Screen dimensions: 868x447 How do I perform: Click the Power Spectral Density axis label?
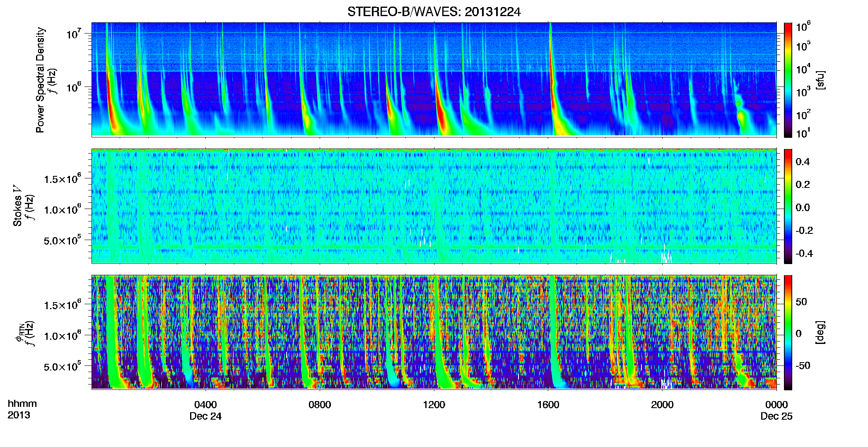pos(40,80)
